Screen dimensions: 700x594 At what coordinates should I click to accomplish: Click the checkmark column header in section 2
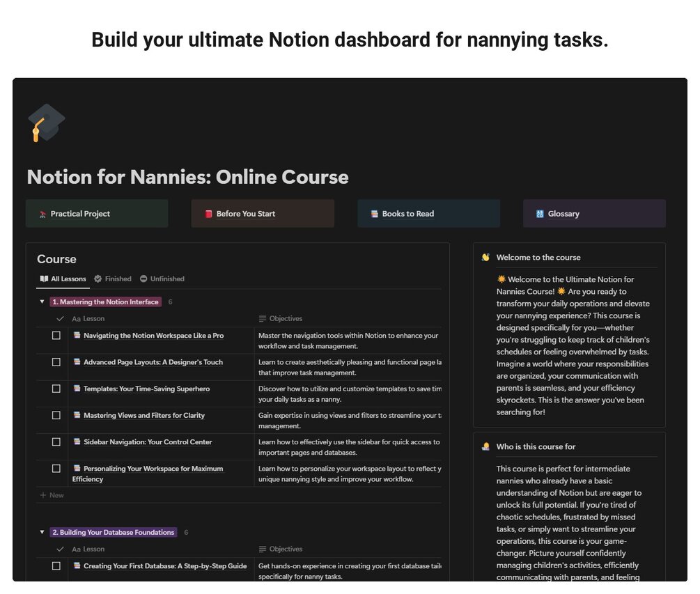pyautogui.click(x=60, y=549)
